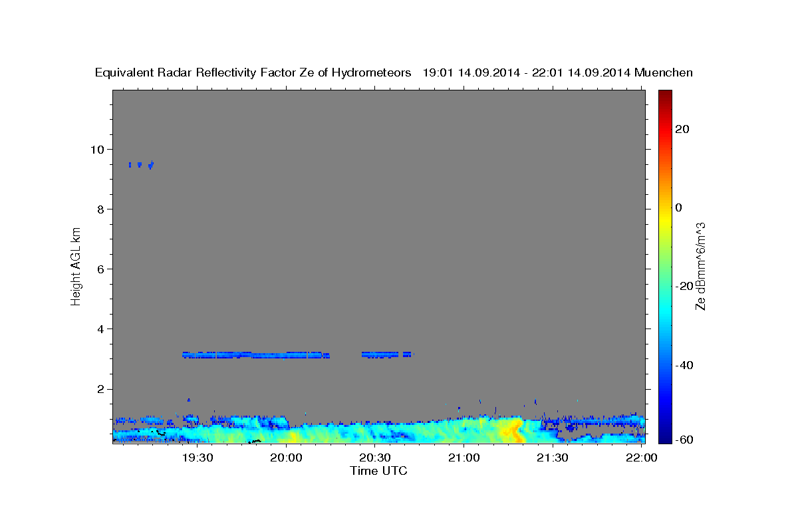The width and height of the screenshot is (798, 532).
Task: Click the 4 km height tick label
Action: coord(101,329)
